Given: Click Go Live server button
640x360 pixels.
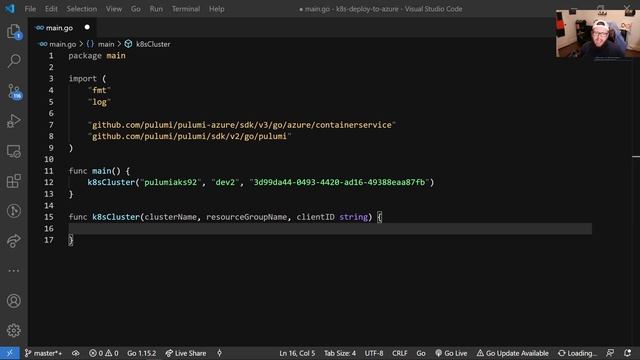Looking at the screenshot, I should pyautogui.click(x=451, y=353).
